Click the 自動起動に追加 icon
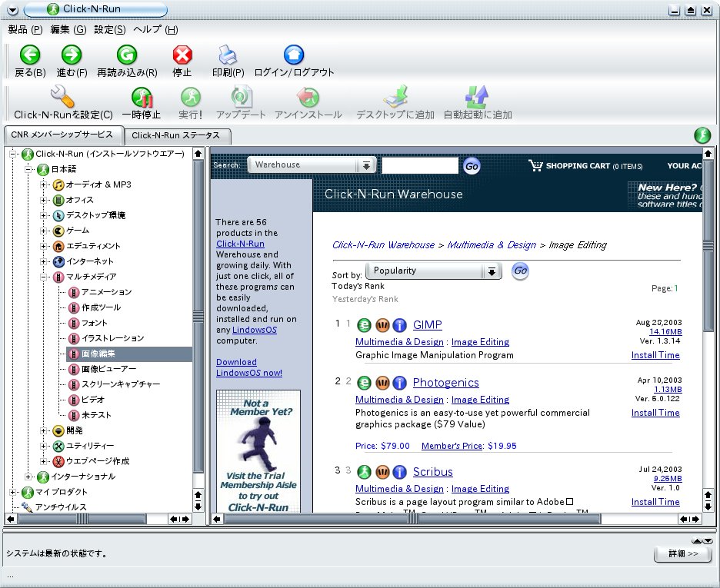 [x=477, y=97]
